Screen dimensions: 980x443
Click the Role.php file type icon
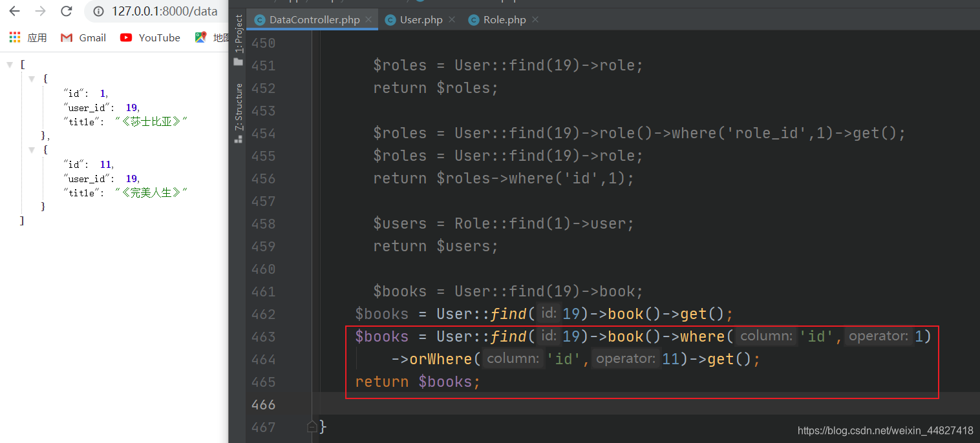click(x=474, y=20)
